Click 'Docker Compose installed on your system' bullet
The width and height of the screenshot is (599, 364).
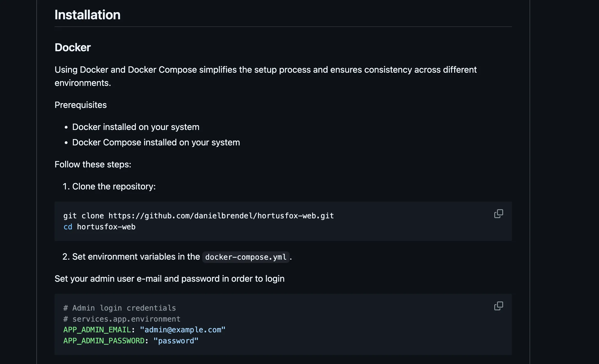click(x=156, y=142)
